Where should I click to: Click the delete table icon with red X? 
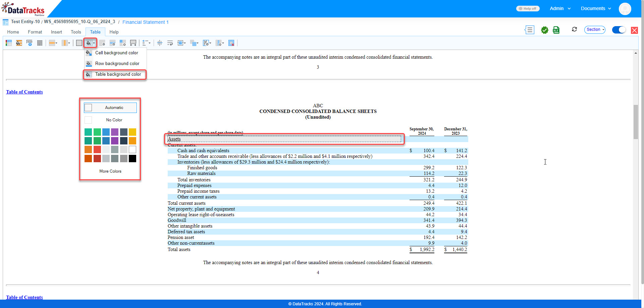click(x=231, y=43)
